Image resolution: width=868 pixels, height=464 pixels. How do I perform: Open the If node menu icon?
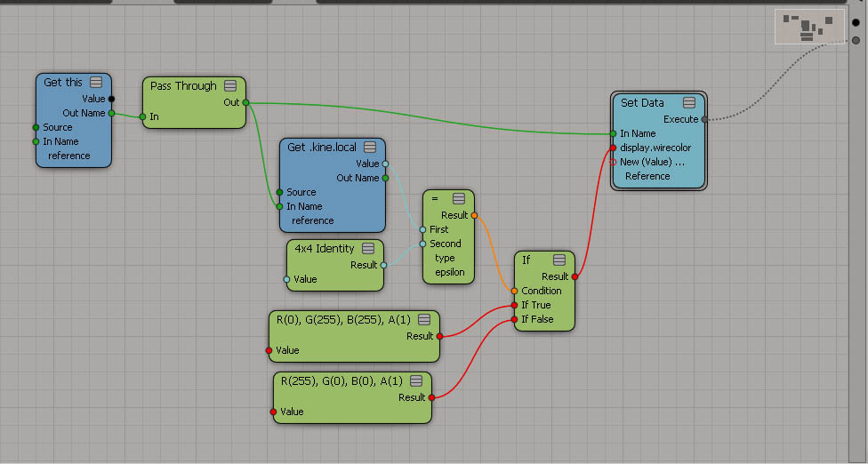559,260
